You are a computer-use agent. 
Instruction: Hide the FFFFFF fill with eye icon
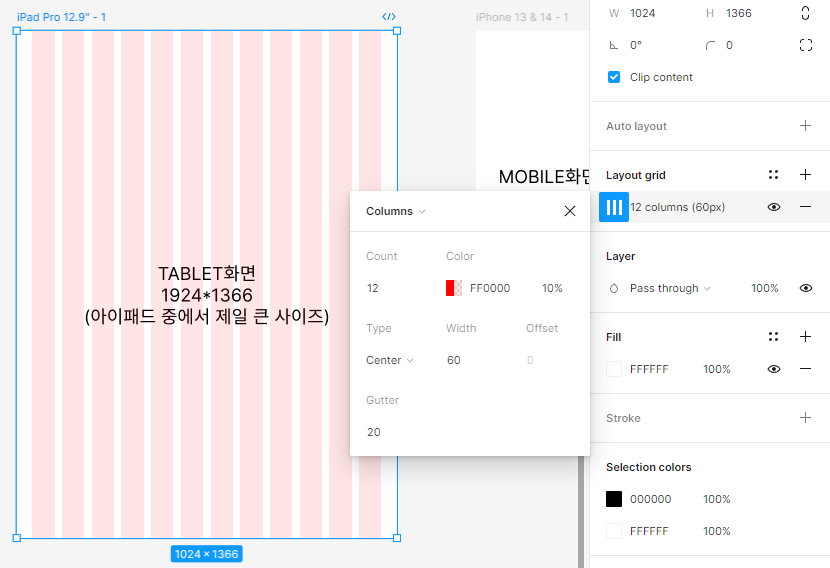tap(773, 369)
